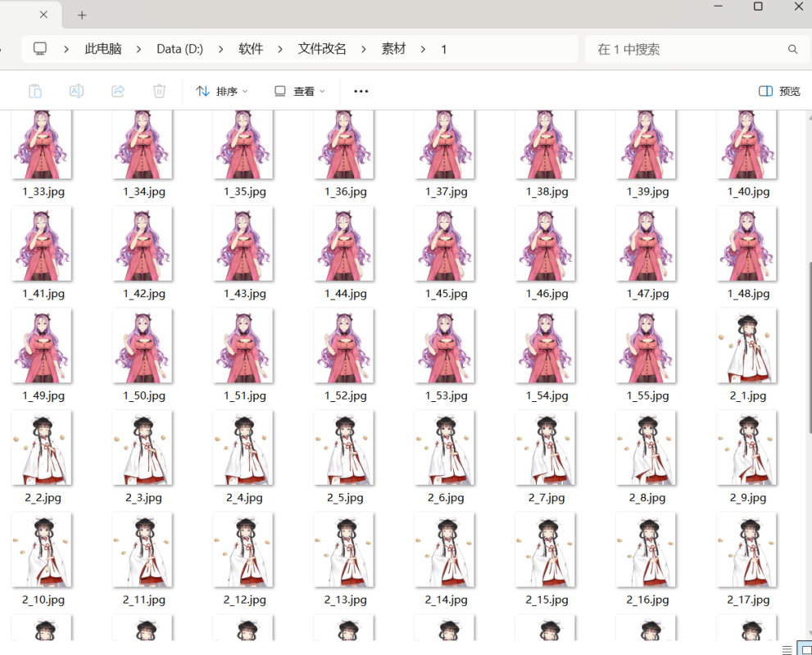
Task: Select thumbnail 1_52.jpg
Action: [344, 346]
